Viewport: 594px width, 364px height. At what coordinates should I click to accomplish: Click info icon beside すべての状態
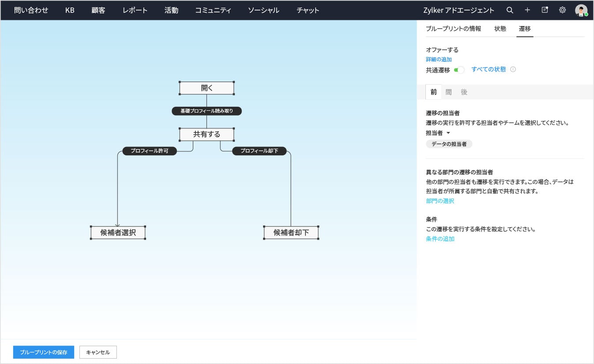(x=513, y=69)
